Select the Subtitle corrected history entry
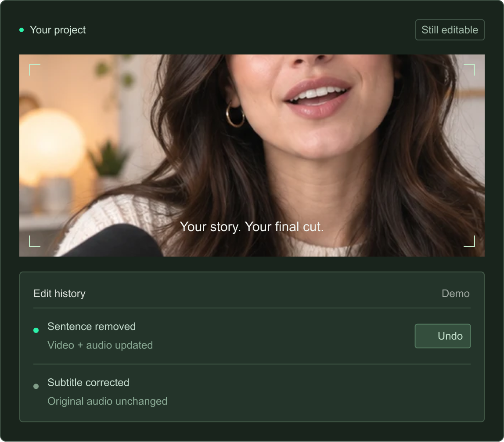This screenshot has width=504, height=442. pos(252,392)
